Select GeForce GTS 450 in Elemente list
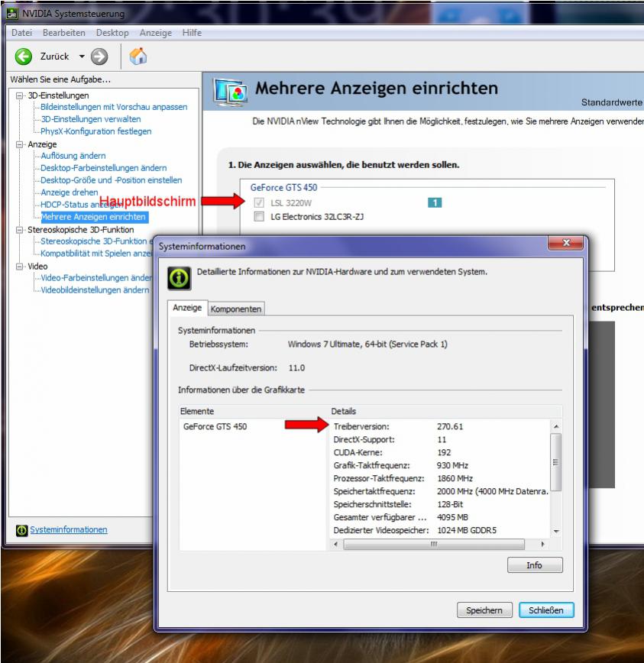This screenshot has height=663, width=644. [215, 427]
